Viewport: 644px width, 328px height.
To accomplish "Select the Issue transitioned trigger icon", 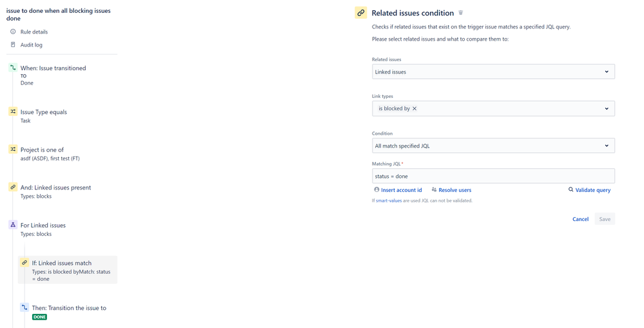I will click(x=13, y=68).
